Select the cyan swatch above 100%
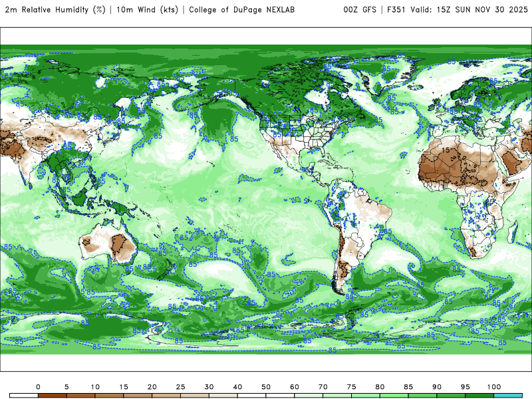This screenshot has width=532, height=399. (x=508, y=396)
